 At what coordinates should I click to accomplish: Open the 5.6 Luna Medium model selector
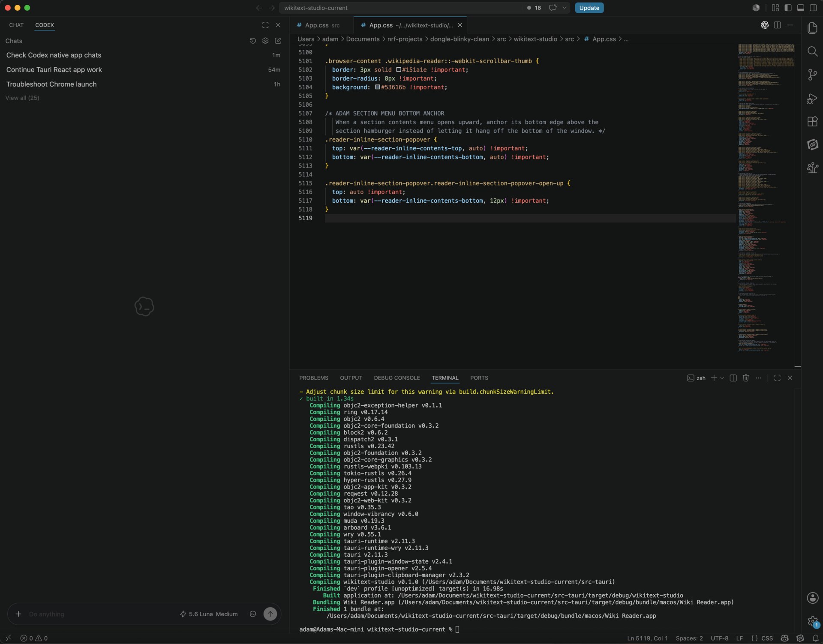click(x=209, y=614)
